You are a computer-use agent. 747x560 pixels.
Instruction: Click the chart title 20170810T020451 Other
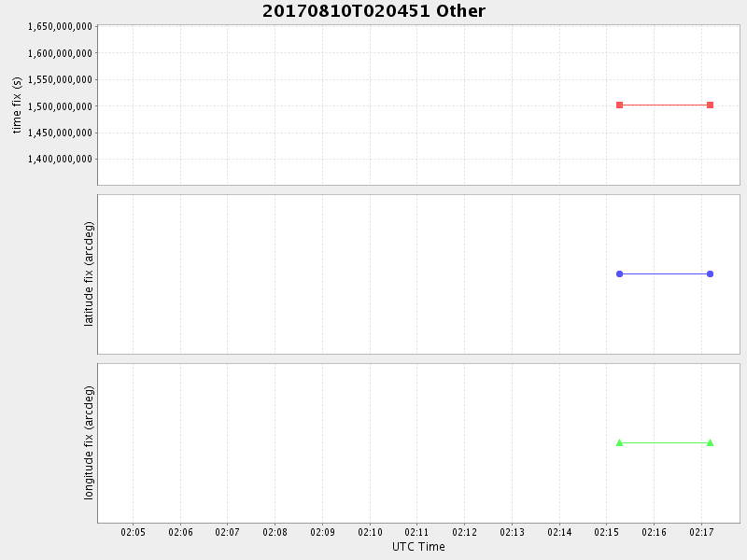pyautogui.click(x=373, y=11)
